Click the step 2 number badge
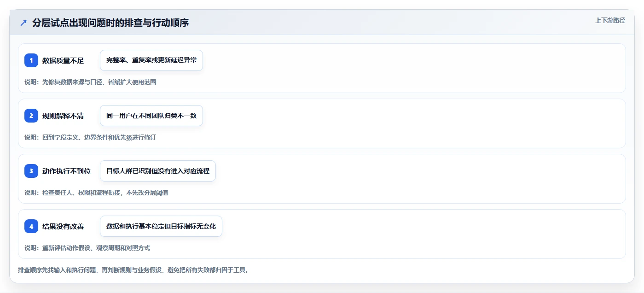Screen dimensions: 644x293 tap(31, 116)
